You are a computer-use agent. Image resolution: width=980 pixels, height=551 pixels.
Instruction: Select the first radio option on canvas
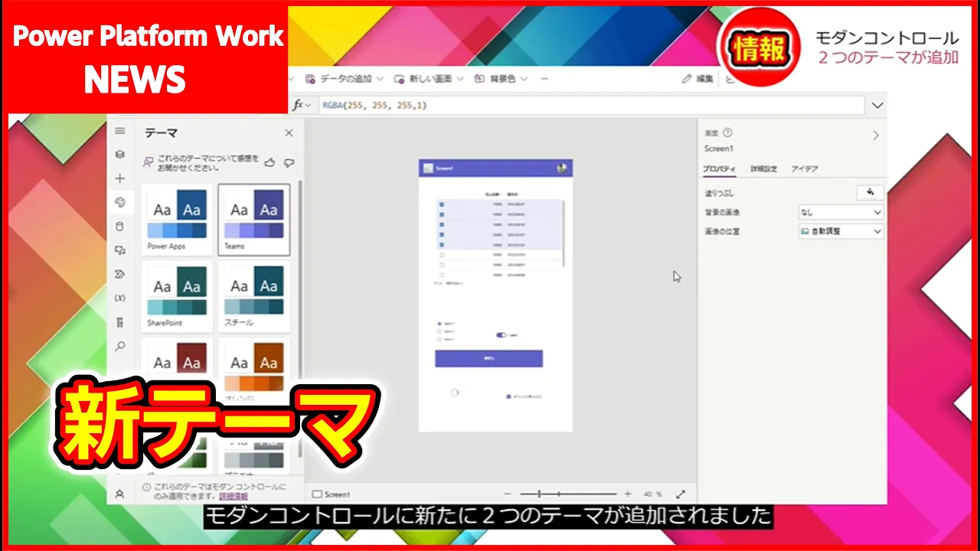(x=439, y=324)
